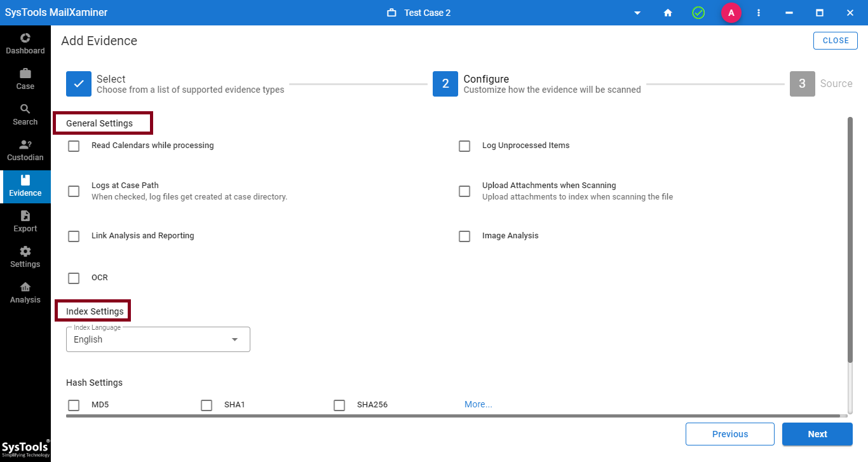
Task: Click the More... hash options link
Action: [x=478, y=404]
